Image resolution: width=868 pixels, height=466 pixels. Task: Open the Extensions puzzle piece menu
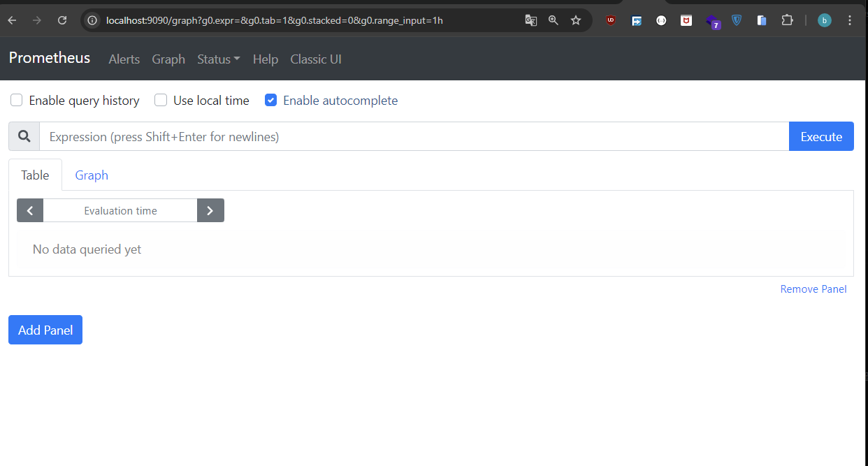(x=787, y=20)
